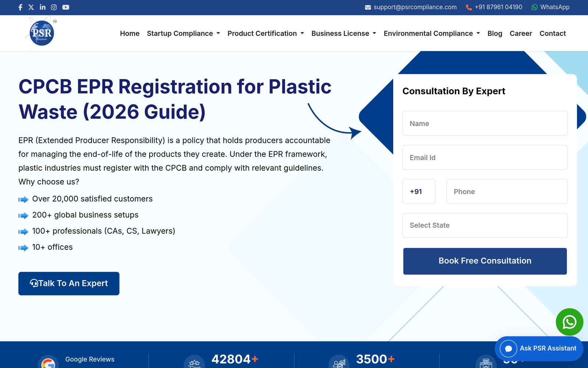
Task: Click the headset icon on Talk To An Expert
Action: [34, 283]
